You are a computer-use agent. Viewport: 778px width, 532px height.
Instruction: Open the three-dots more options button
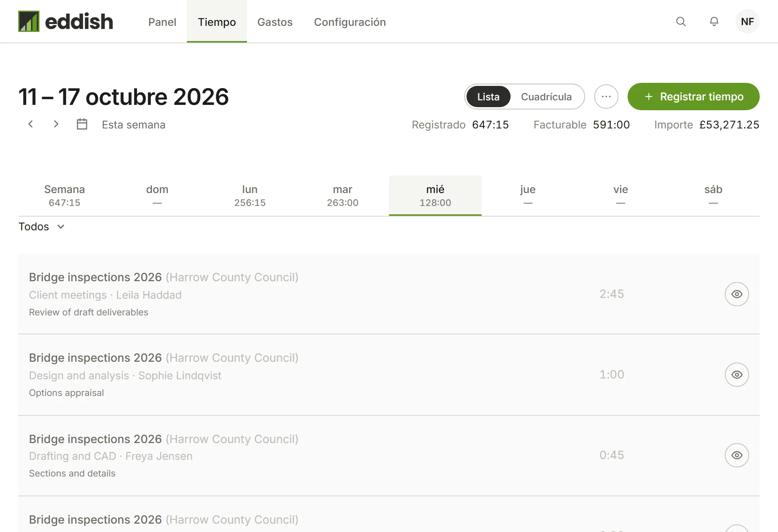tap(606, 97)
